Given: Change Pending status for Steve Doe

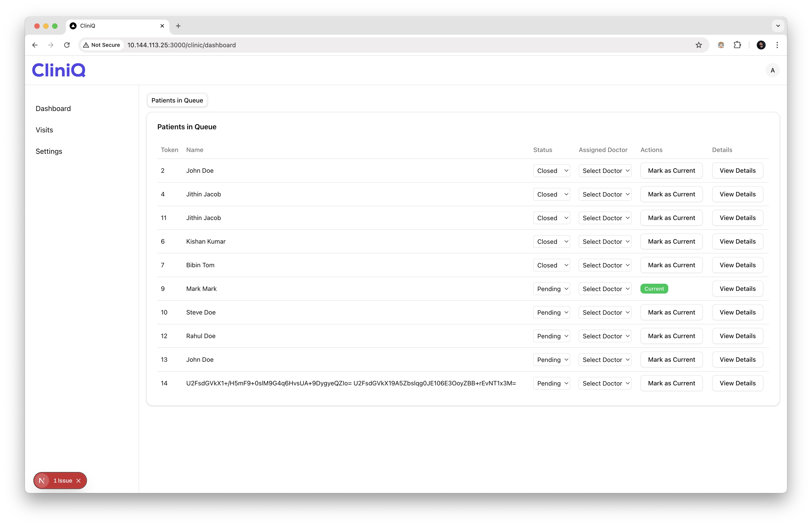Looking at the screenshot, I should click(551, 312).
